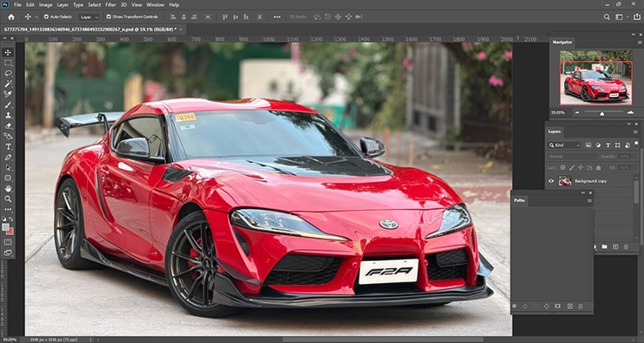Click delete path trash icon in Paths
Viewport: 644px width, 343px height.
580,306
